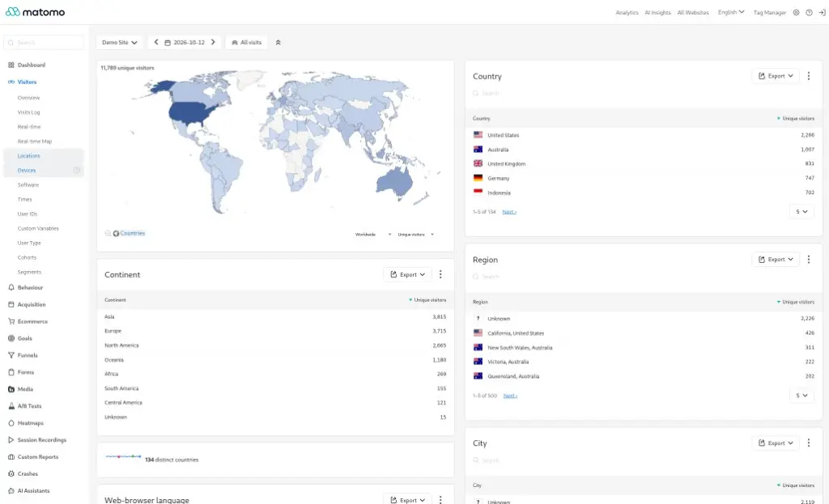Change Country table row limit dropdown
The image size is (829, 504).
[x=801, y=211]
